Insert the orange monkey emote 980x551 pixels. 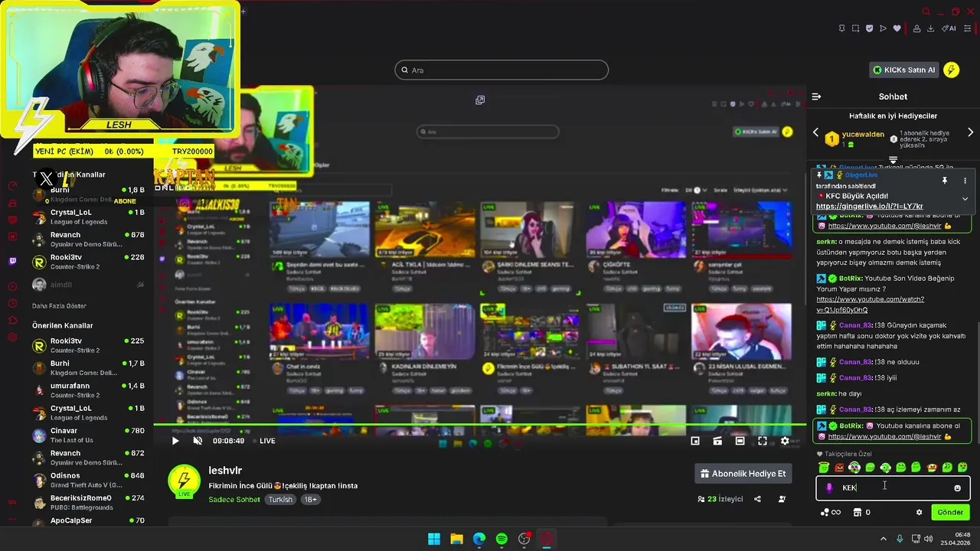point(932,468)
